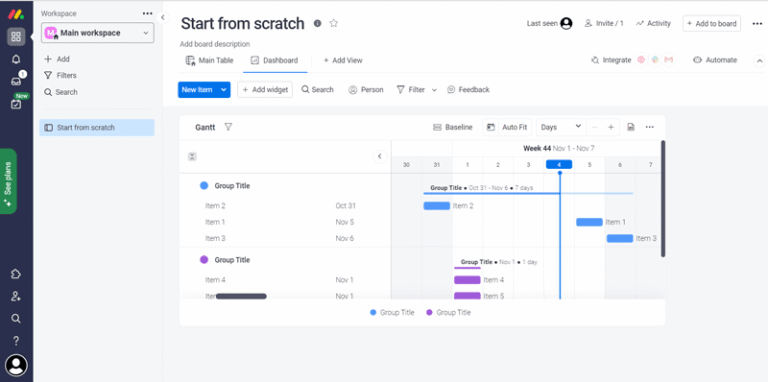Click the Item 1 Gantt bar
This screenshot has height=382, width=768.
[589, 222]
